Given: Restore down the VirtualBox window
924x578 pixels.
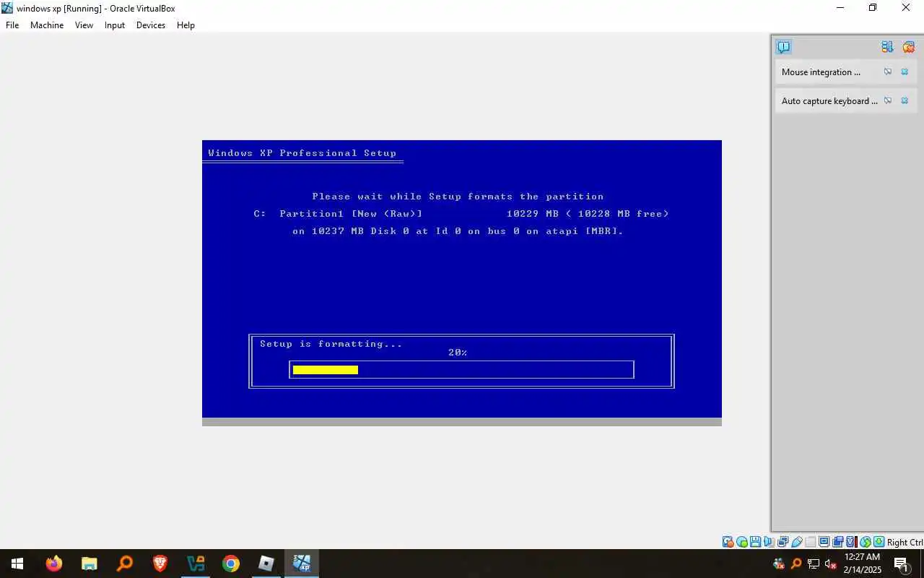Looking at the screenshot, I should click(x=873, y=8).
